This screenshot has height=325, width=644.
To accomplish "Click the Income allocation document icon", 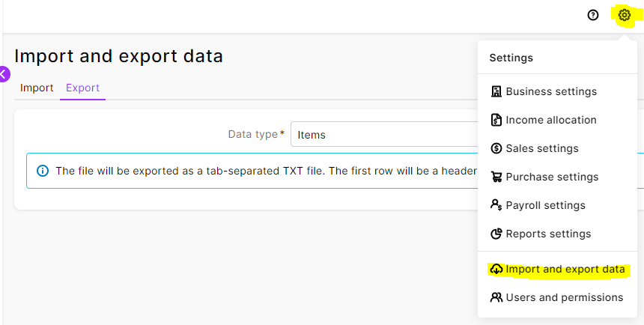I will click(496, 120).
